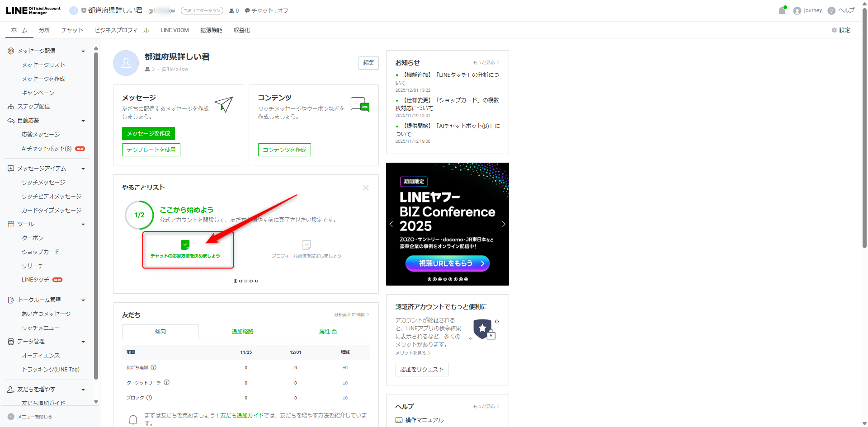Click the 操作マニュアル book icon
Image resolution: width=868 pixels, height=427 pixels.
399,420
